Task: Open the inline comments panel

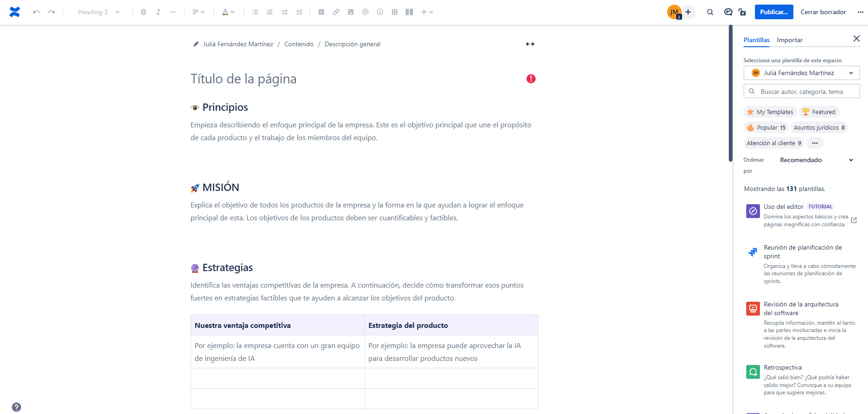Action: [x=728, y=12]
